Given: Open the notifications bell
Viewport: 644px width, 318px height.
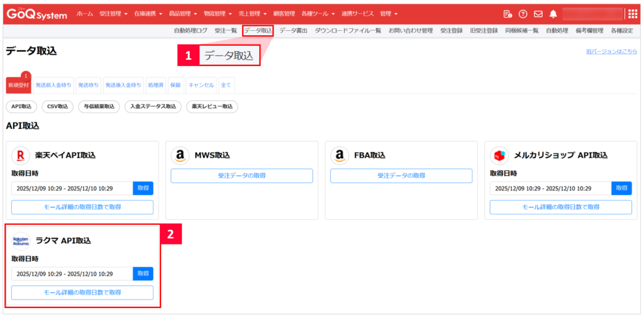Looking at the screenshot, I should click(553, 14).
